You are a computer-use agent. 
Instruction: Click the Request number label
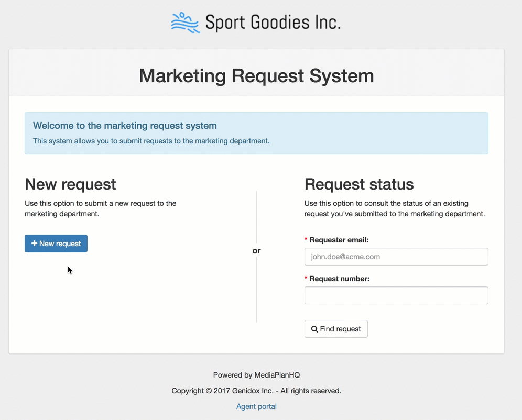click(339, 279)
